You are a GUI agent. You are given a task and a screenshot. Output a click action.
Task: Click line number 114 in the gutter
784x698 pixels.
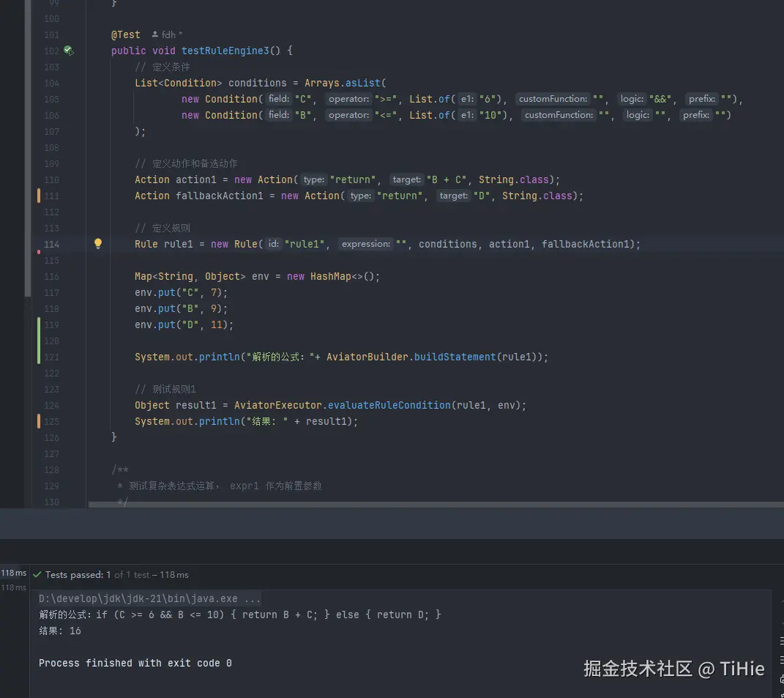[51, 244]
